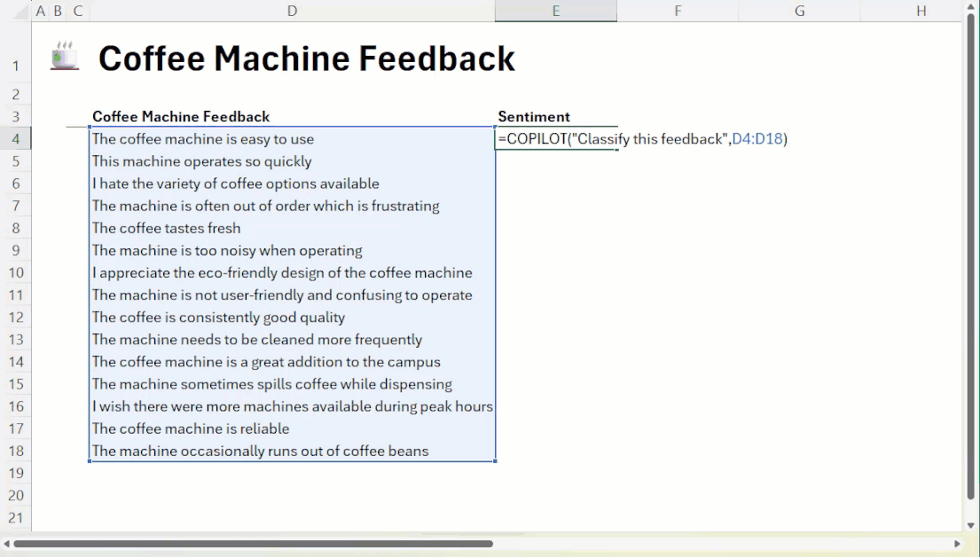Click the horizontal scrollbar thumb

253,544
